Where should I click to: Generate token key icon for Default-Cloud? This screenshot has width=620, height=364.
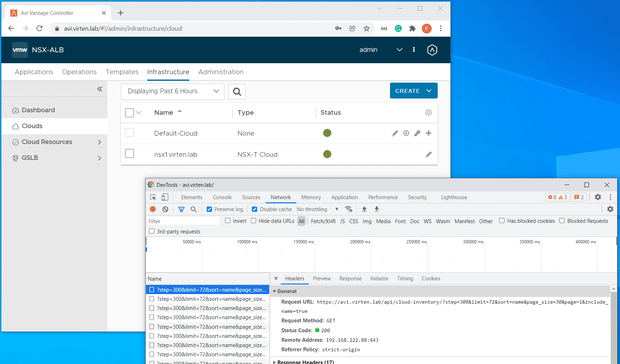point(417,133)
